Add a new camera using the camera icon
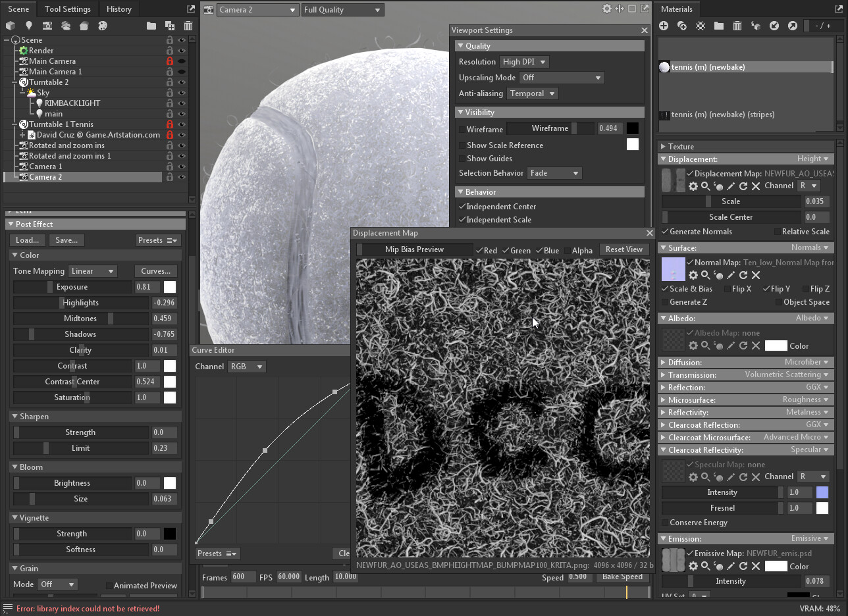This screenshot has width=848, height=616. 47,25
